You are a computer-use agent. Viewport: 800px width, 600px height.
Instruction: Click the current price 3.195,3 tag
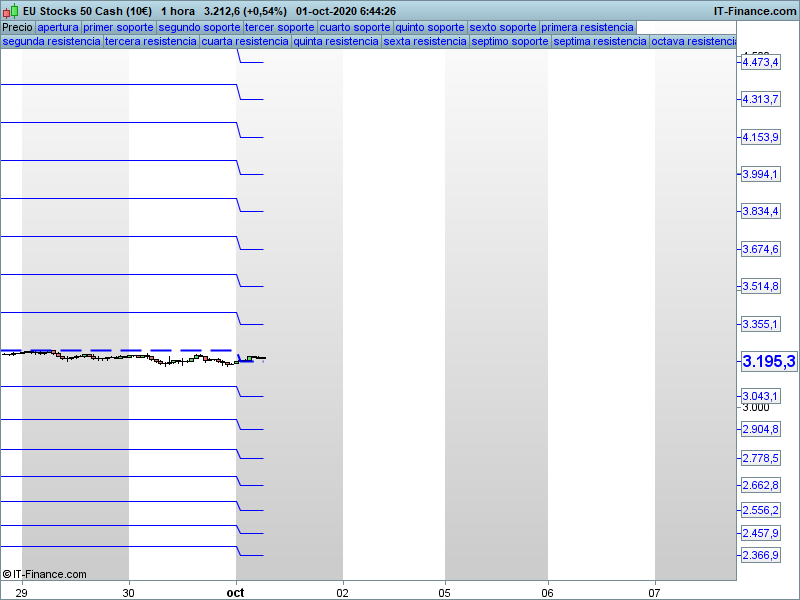point(768,361)
